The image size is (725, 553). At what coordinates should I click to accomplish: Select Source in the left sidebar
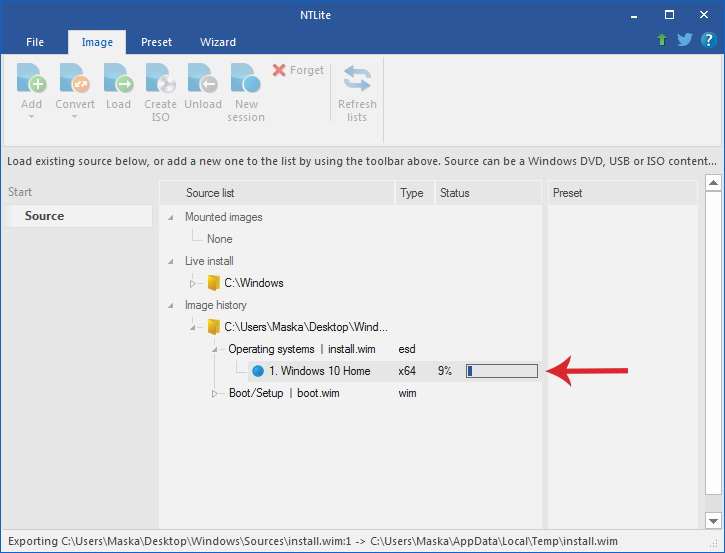[x=78, y=216]
